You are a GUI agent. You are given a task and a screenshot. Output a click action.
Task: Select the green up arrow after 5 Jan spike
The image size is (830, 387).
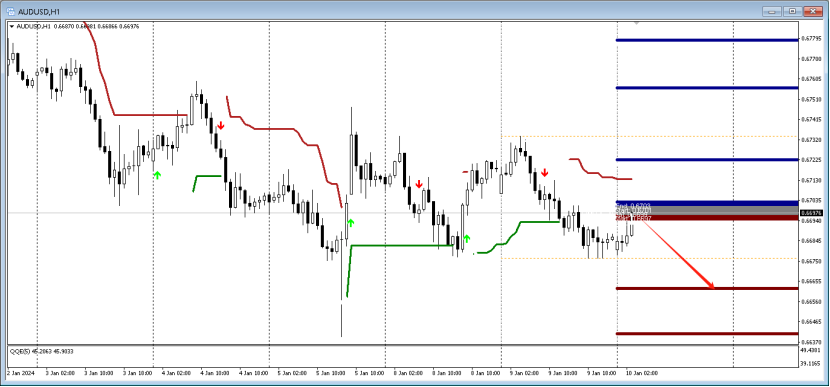(x=350, y=222)
